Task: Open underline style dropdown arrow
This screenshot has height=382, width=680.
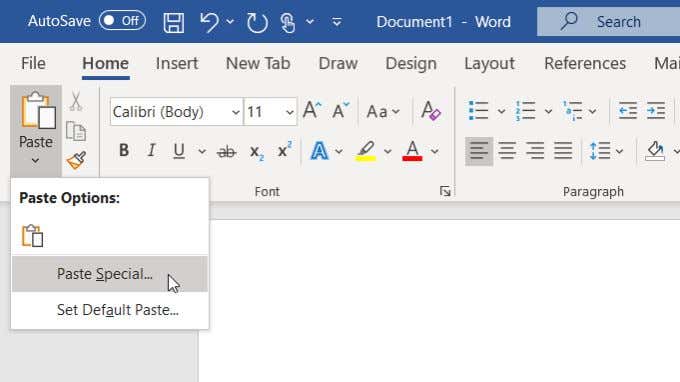Action: point(202,151)
